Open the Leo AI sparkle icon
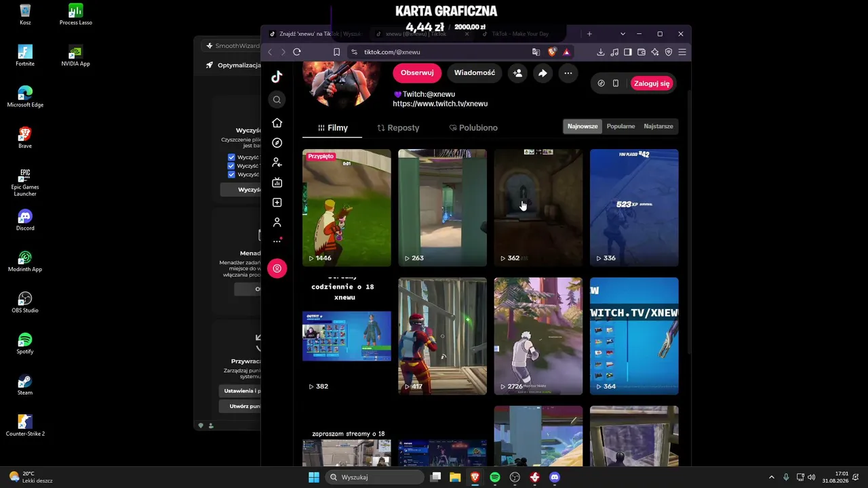The image size is (868, 488). point(655,52)
